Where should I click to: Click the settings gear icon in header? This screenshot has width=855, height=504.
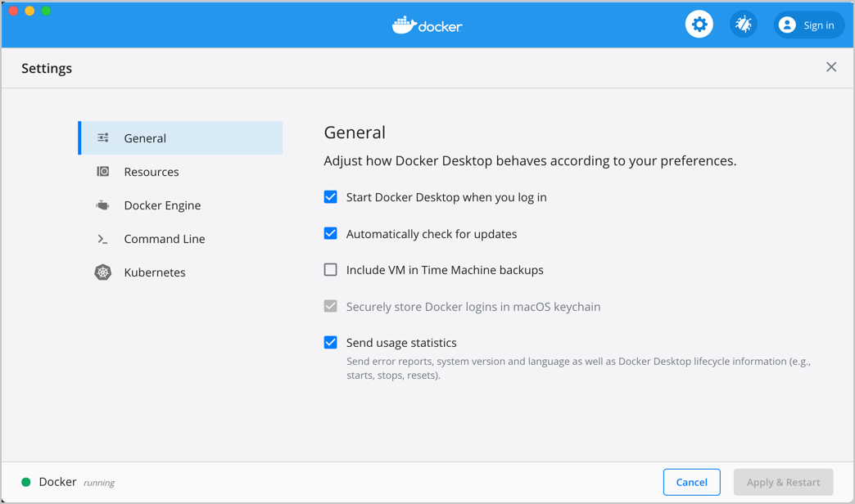699,25
